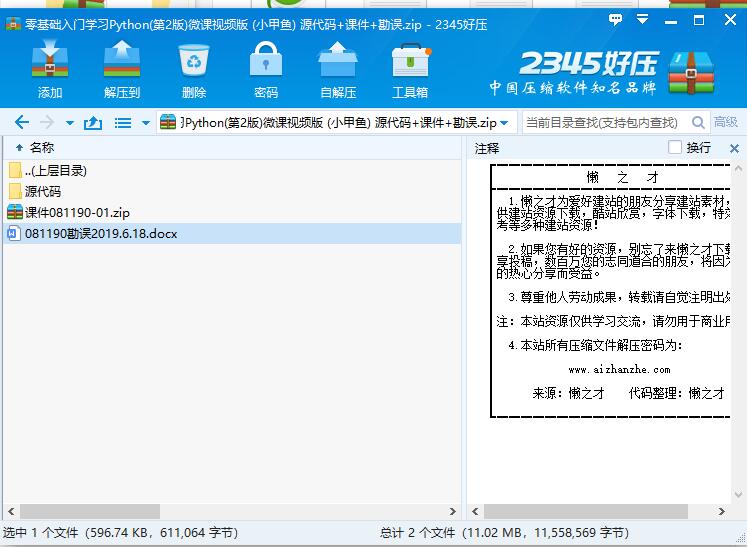This screenshot has height=547, width=747.
Task: Expand the view mode dropdown arrow
Action: 146,123
